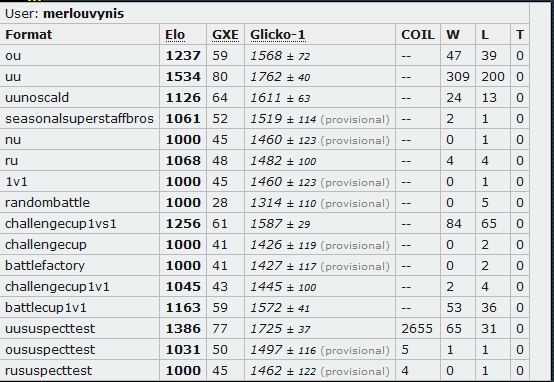Select the battlefactory format name
This screenshot has width=554, height=382.
[x=45, y=265]
